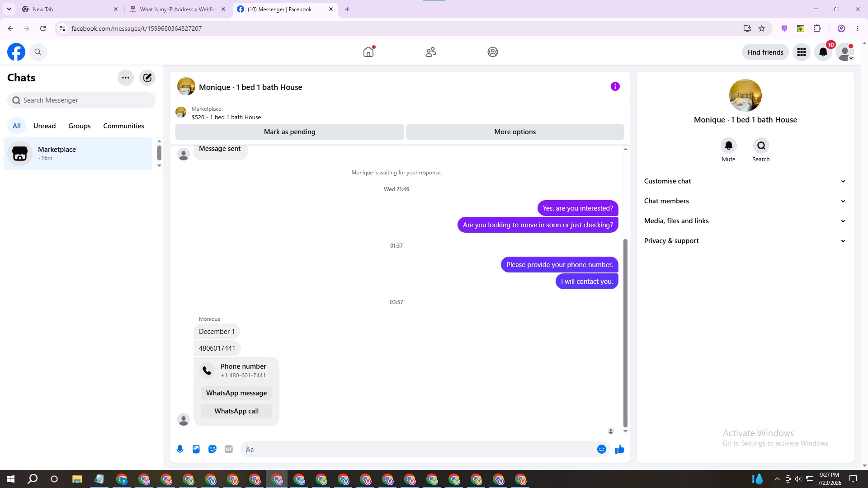Click the chat list scrollbar
This screenshot has width=868, height=488.
coord(159,153)
